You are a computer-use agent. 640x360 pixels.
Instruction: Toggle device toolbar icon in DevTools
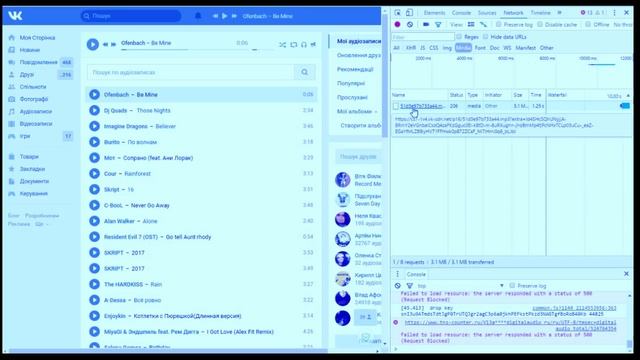(409, 13)
